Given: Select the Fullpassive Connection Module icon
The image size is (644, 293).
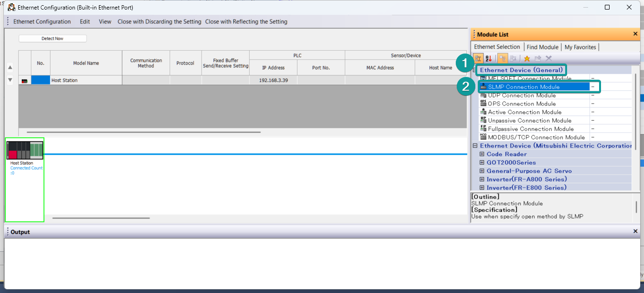Looking at the screenshot, I should (483, 128).
